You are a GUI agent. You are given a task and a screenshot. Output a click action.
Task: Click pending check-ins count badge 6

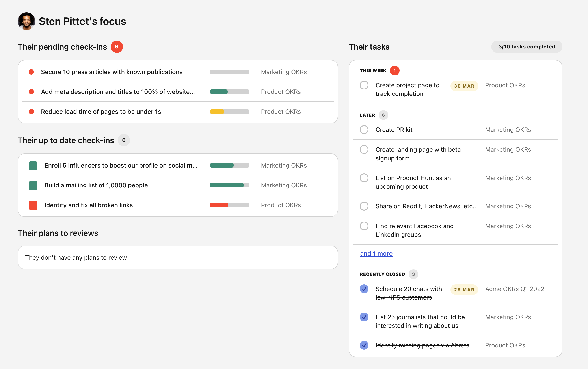click(x=117, y=47)
